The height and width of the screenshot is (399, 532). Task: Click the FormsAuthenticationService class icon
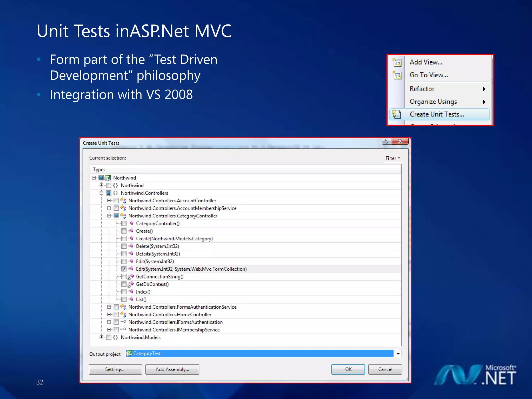click(x=123, y=307)
